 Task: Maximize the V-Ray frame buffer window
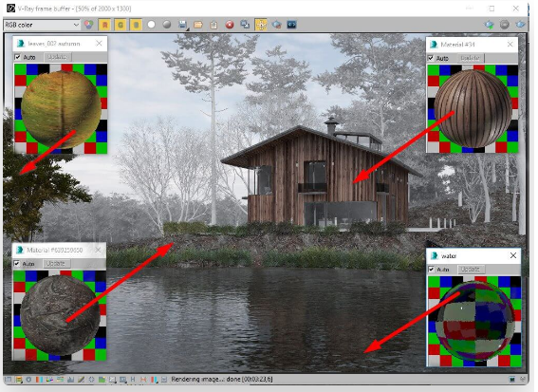[x=492, y=9]
